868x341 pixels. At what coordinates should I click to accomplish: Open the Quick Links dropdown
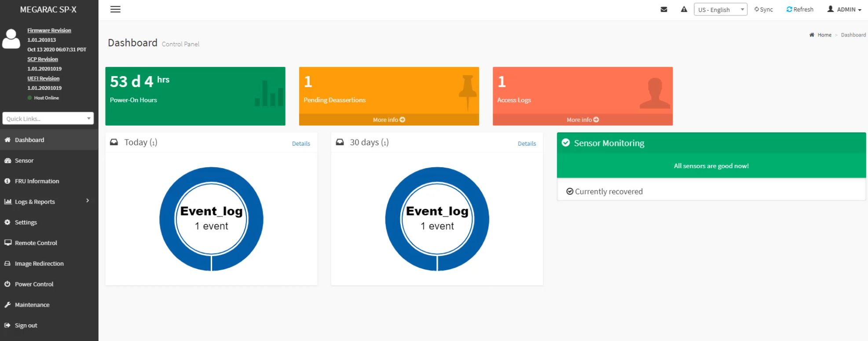click(x=48, y=118)
